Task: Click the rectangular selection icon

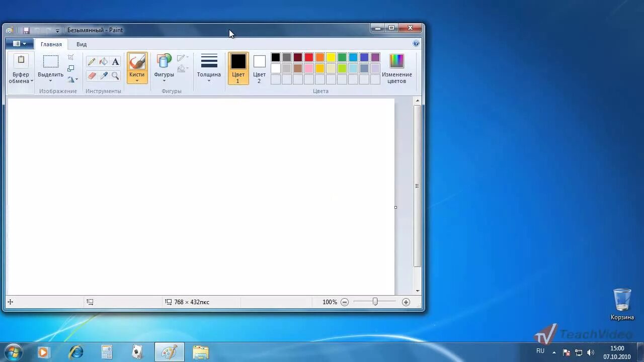Action: coord(51,62)
